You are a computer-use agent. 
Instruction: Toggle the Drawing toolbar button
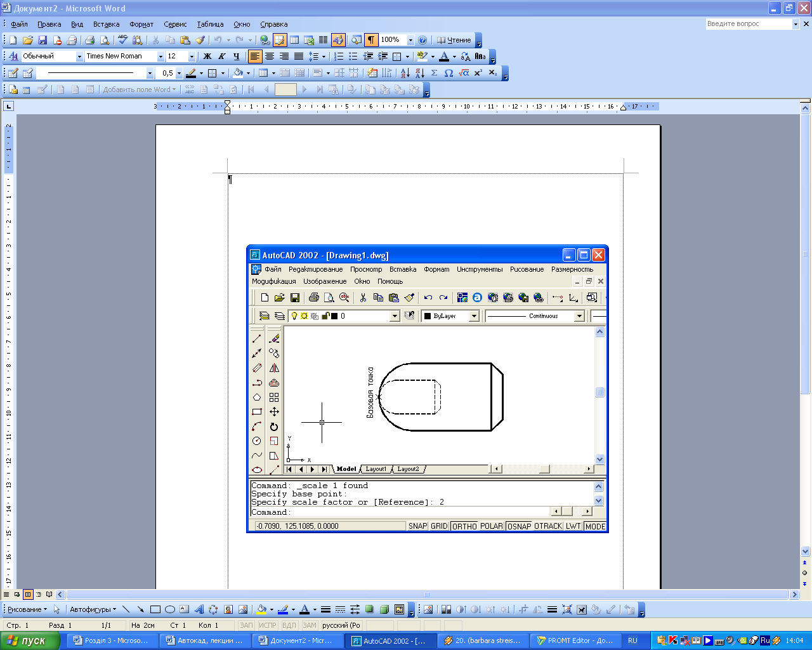(x=338, y=40)
